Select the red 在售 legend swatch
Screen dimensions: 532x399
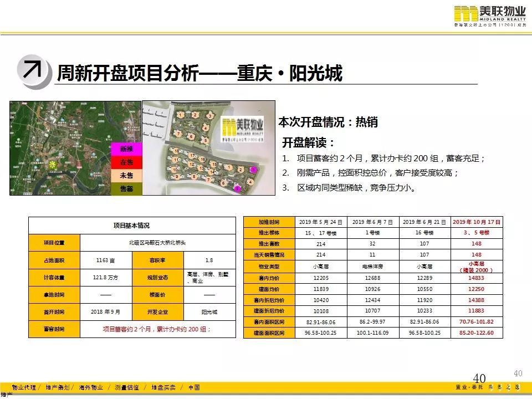126,162
